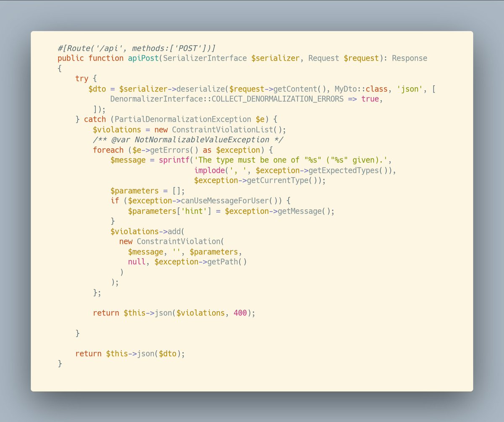Click the 400 status code

pos(240,313)
